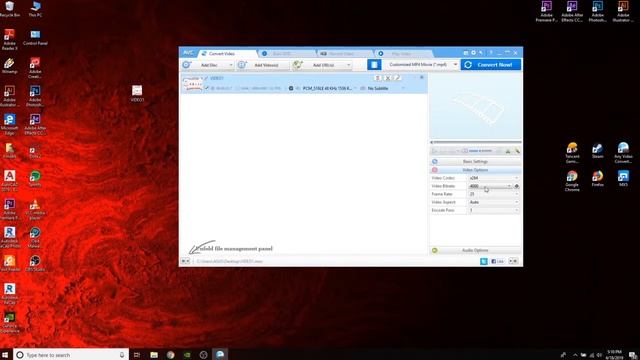Open the Video Bitrate 4000 dropdown

point(490,186)
